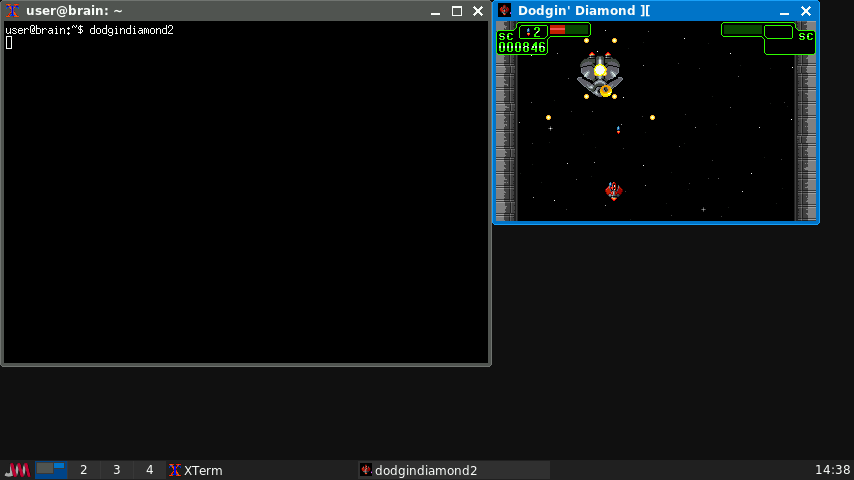Switch to workspace 3
This screenshot has width=854, height=480.
tap(116, 470)
